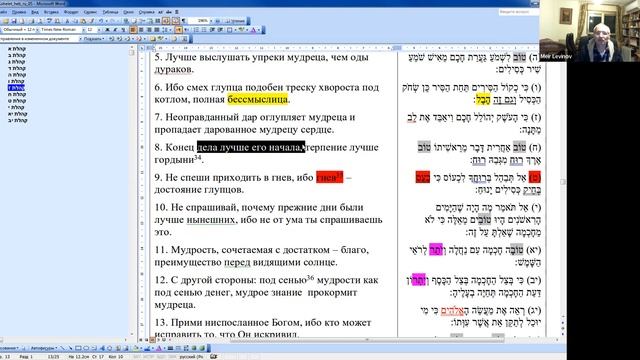Viewport: 640px width, 360px height.
Task: Open the Правка menu
Action: 19,12
